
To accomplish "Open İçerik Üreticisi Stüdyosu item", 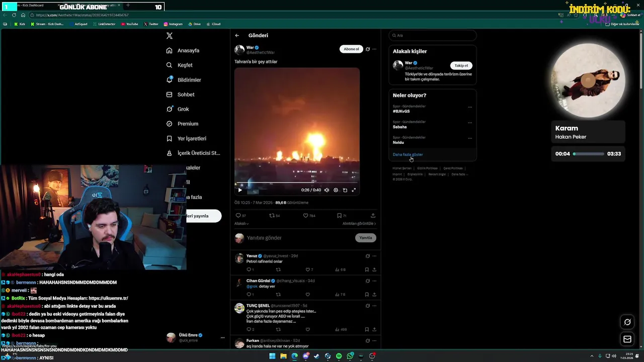I will pyautogui.click(x=193, y=153).
